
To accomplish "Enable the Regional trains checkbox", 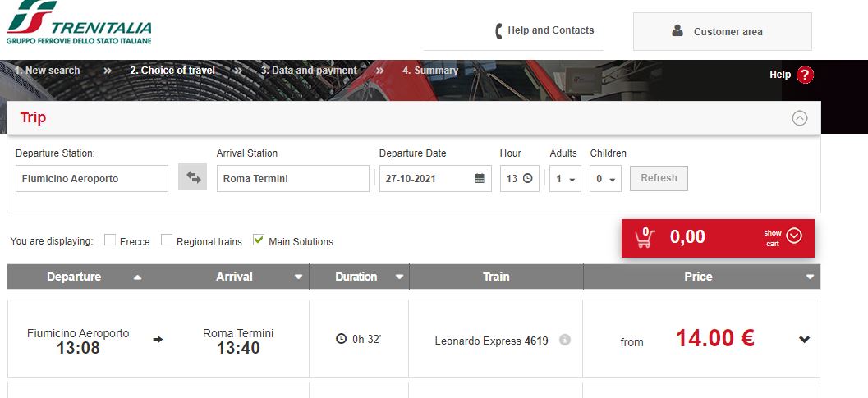I will point(167,240).
